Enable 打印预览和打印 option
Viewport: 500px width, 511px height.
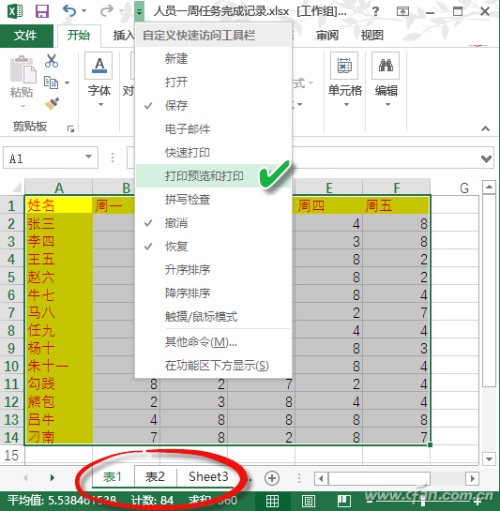213,176
